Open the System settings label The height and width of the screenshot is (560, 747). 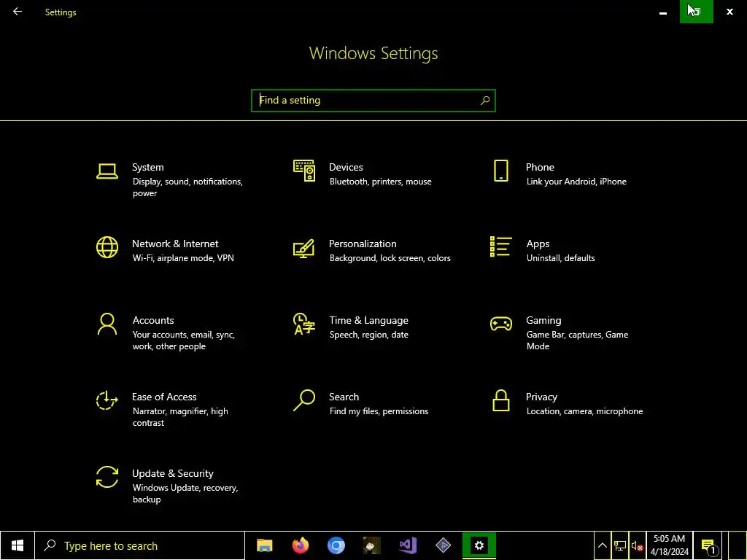pos(147,167)
